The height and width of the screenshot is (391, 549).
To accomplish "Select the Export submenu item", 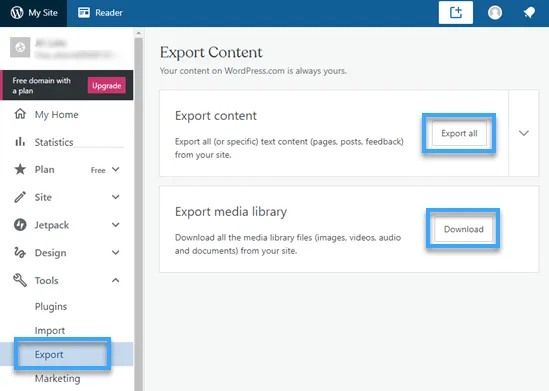I will point(49,354).
